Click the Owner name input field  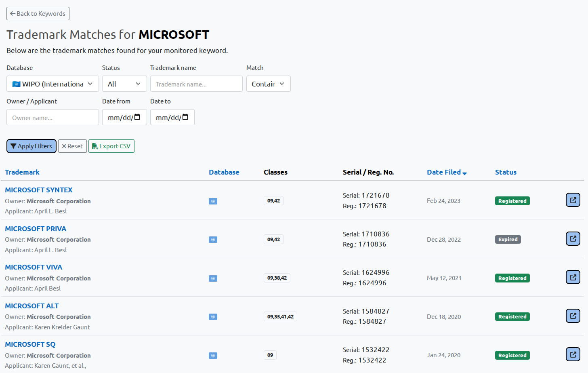52,117
